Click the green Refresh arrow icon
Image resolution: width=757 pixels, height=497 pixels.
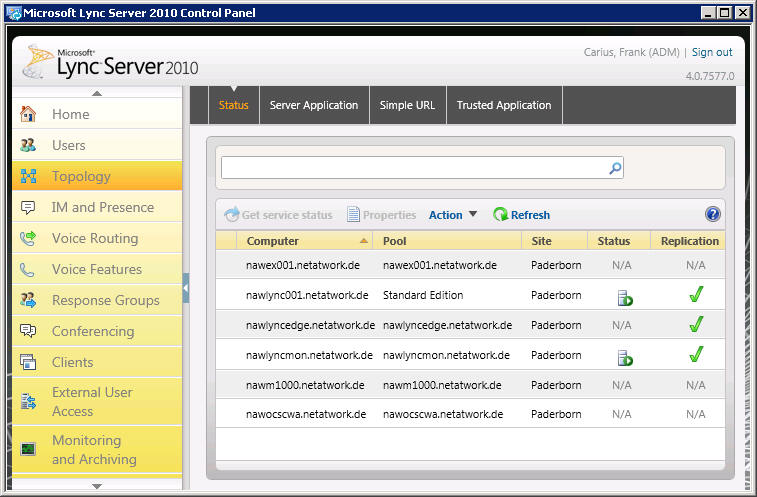[500, 214]
